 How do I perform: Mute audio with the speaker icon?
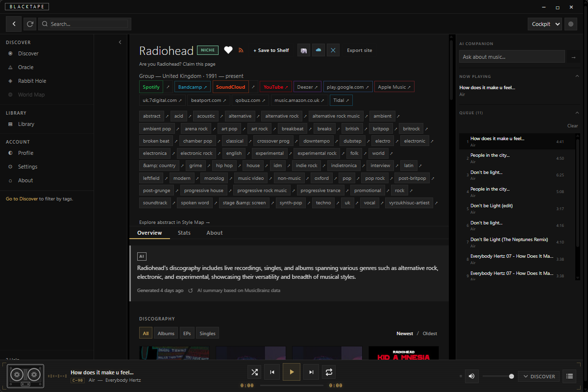pyautogui.click(x=471, y=376)
